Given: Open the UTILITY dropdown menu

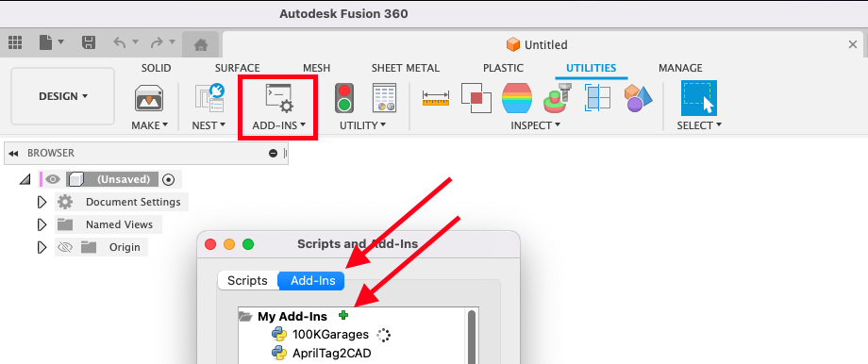Looking at the screenshot, I should (362, 125).
